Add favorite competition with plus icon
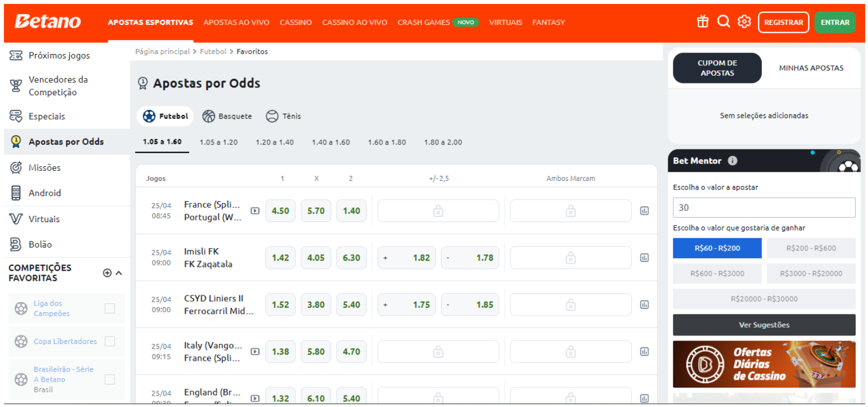The height and width of the screenshot is (407, 868). (x=107, y=273)
